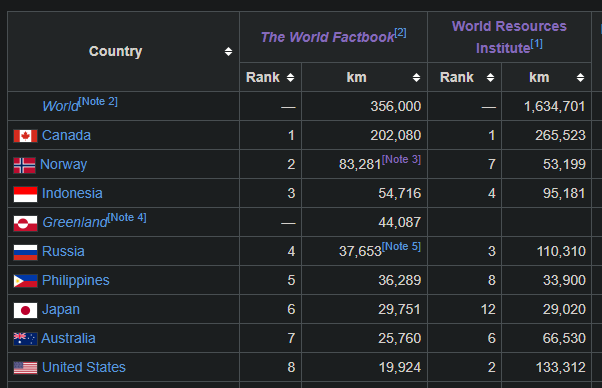The width and height of the screenshot is (602, 388).
Task: Open the Japan country link
Action: pyautogui.click(x=61, y=310)
